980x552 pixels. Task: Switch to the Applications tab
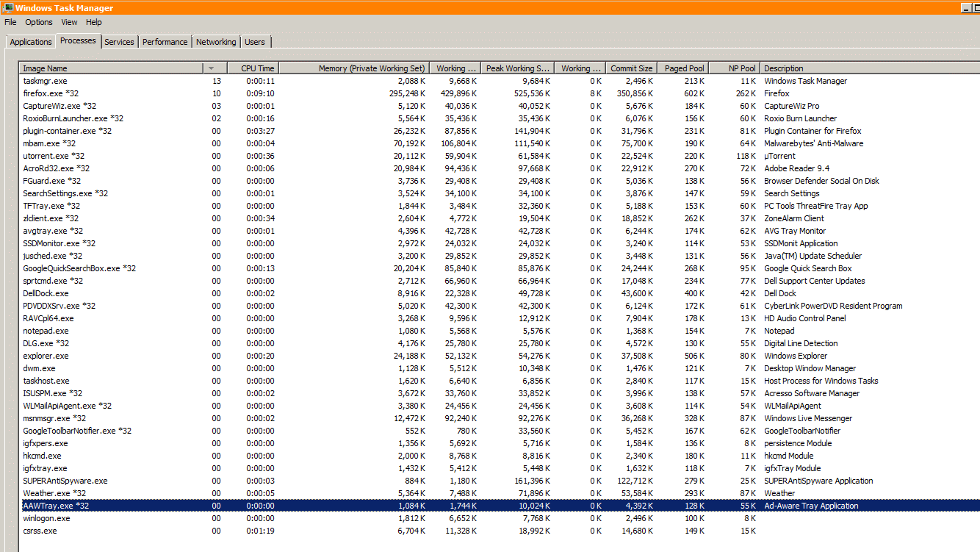31,42
